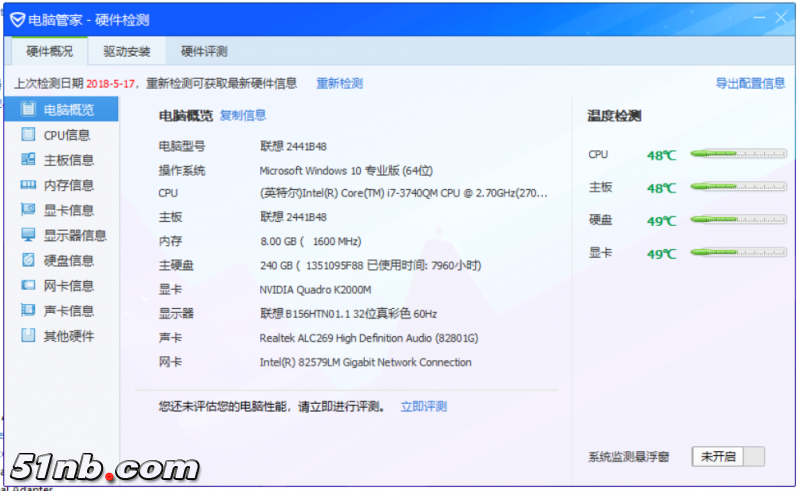Click the CPU 48℃ temperature reading

tap(661, 155)
